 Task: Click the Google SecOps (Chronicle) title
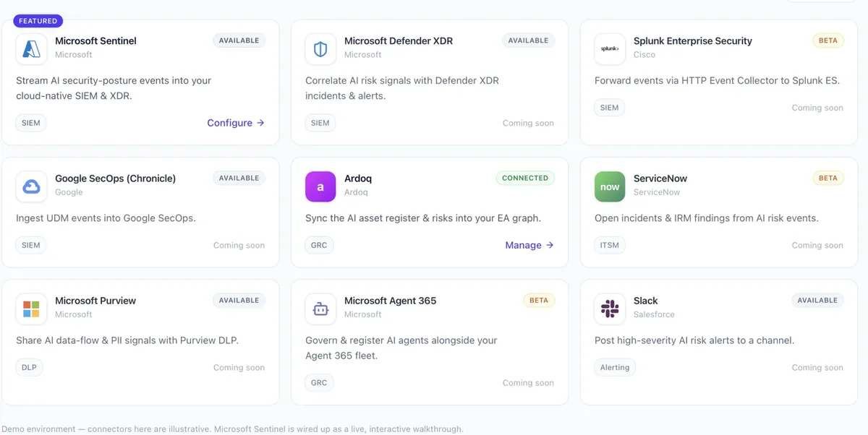(116, 178)
